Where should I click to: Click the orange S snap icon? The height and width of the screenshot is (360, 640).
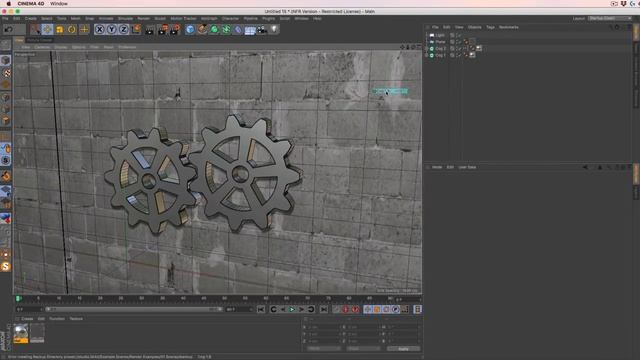click(5, 267)
